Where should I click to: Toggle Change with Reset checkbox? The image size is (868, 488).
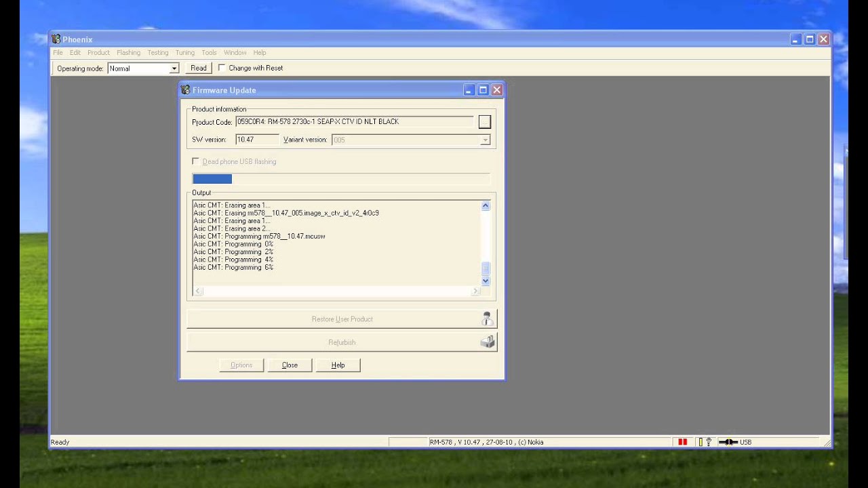pos(222,68)
